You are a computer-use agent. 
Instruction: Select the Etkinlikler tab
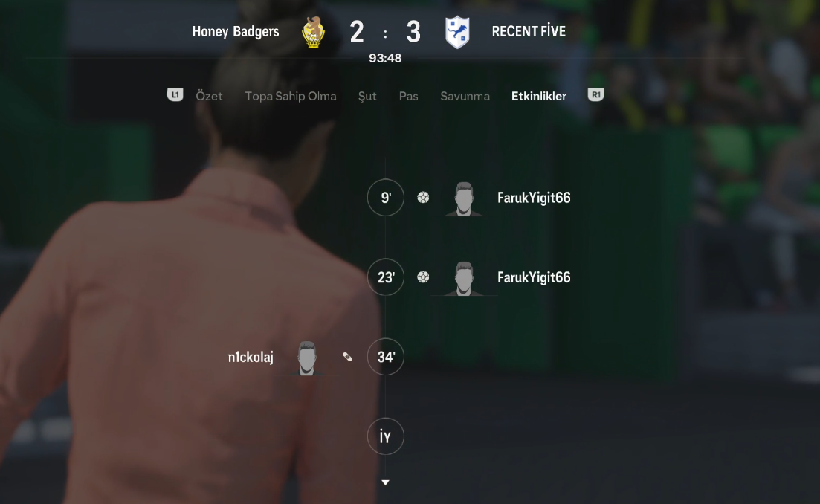[539, 96]
